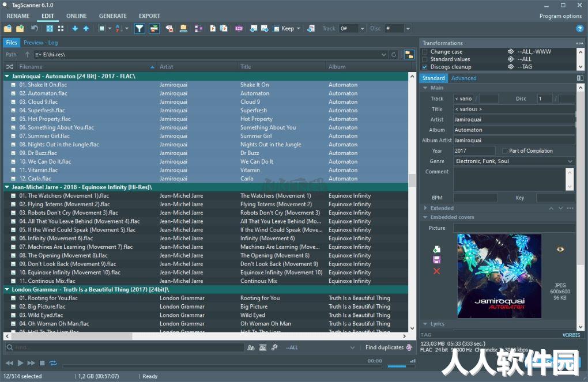
Task: Collapse the Jamiroquai - Automaton folder group
Action: 7,76
